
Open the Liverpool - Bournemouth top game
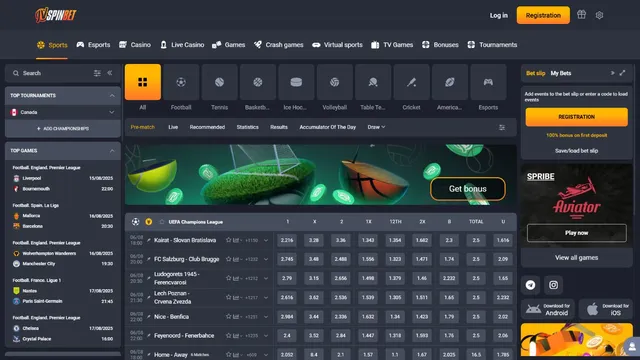click(x=62, y=184)
